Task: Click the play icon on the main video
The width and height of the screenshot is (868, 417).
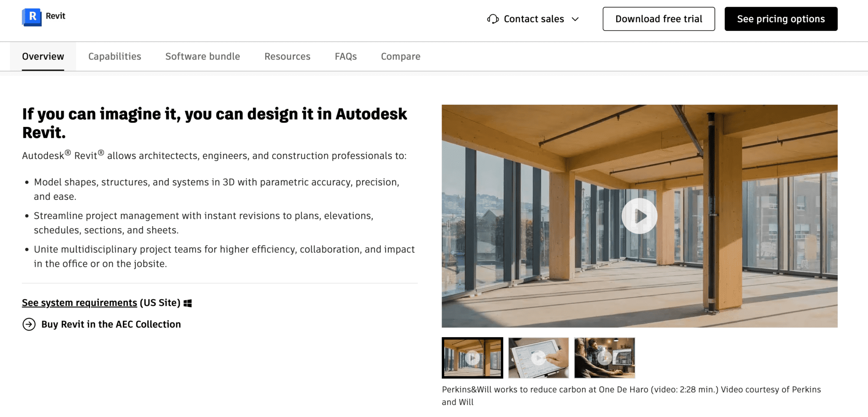Action: point(640,216)
